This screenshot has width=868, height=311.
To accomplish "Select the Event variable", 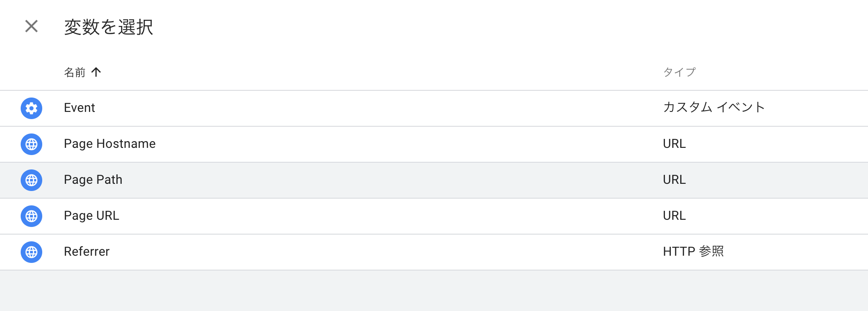I will click(80, 108).
